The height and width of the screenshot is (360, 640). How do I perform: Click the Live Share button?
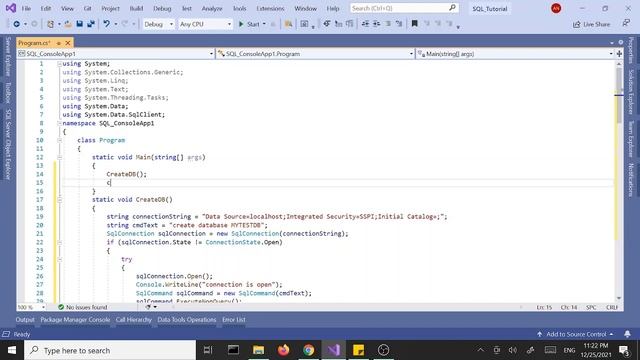(x=592, y=24)
